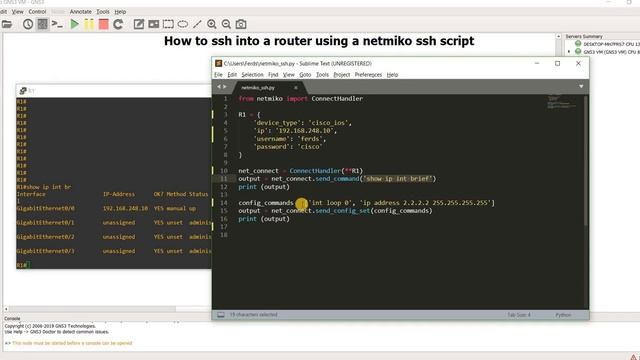This screenshot has width=640, height=360.
Task: Suspend all nodes with yellow pause icon
Action: pyautogui.click(x=89, y=24)
